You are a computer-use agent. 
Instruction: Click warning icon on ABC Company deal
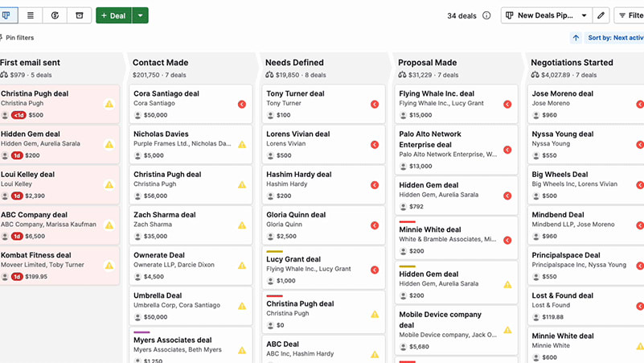109,225
